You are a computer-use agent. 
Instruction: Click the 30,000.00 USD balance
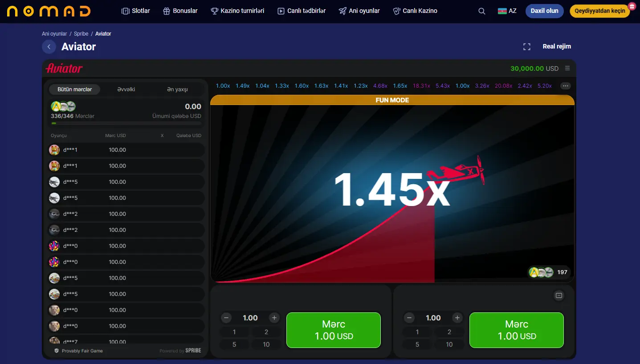(x=534, y=69)
